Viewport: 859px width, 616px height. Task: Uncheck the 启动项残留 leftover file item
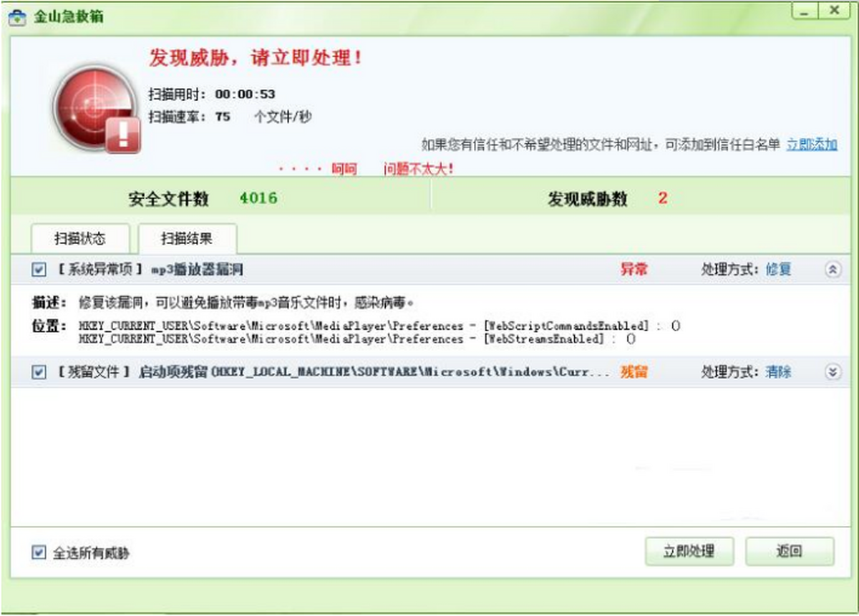tap(39, 372)
